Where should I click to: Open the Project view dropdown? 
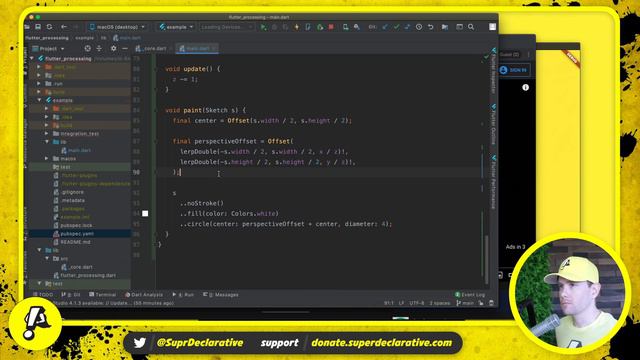click(49, 49)
